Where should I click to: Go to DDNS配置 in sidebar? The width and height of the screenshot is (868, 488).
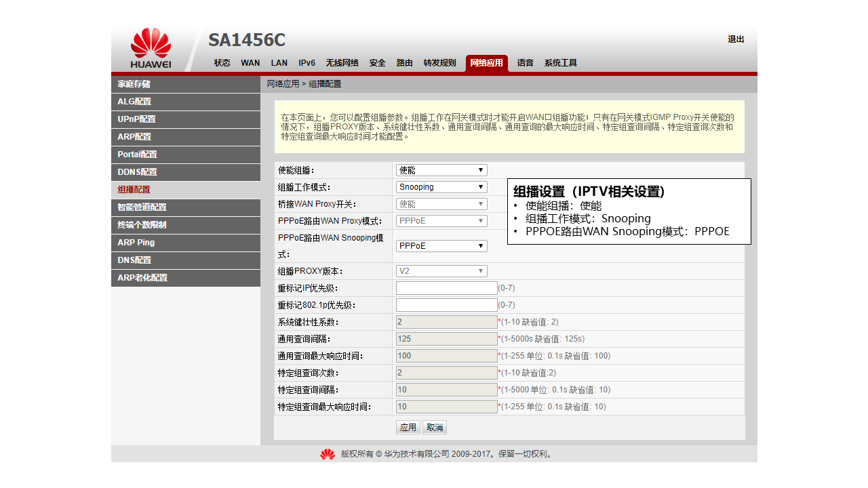point(185,172)
